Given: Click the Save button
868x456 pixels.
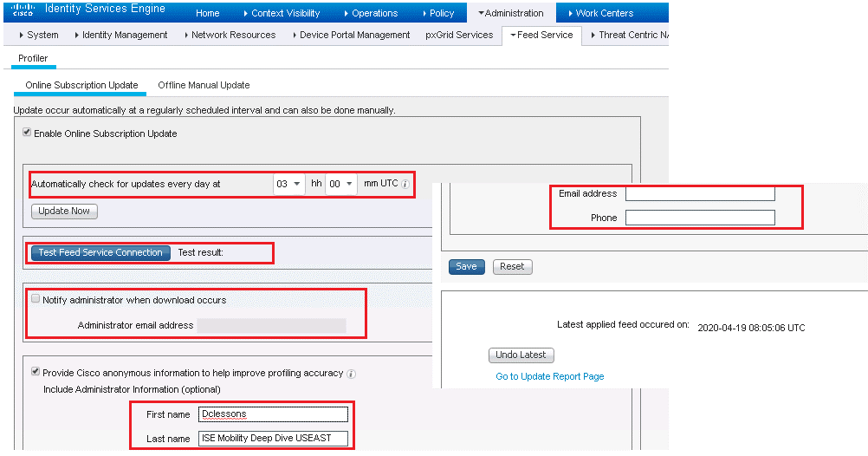Looking at the screenshot, I should 466,266.
